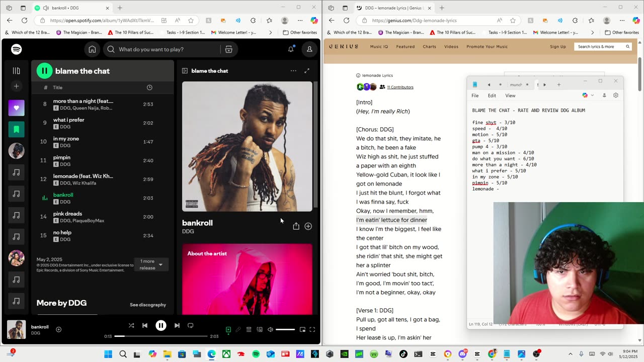Screen dimensions: 644x362
Task: Open Music IQ in Genius nav
Action: (x=379, y=47)
